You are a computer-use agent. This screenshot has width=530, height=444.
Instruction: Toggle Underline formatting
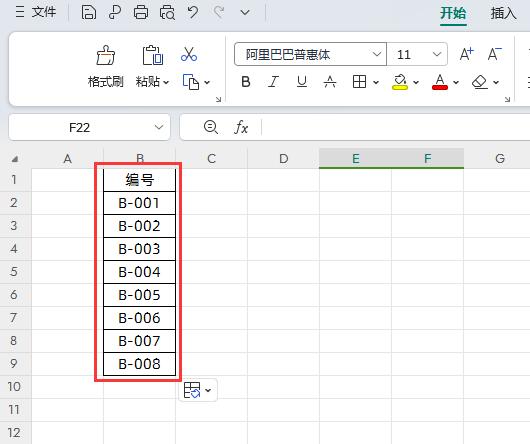(x=302, y=82)
